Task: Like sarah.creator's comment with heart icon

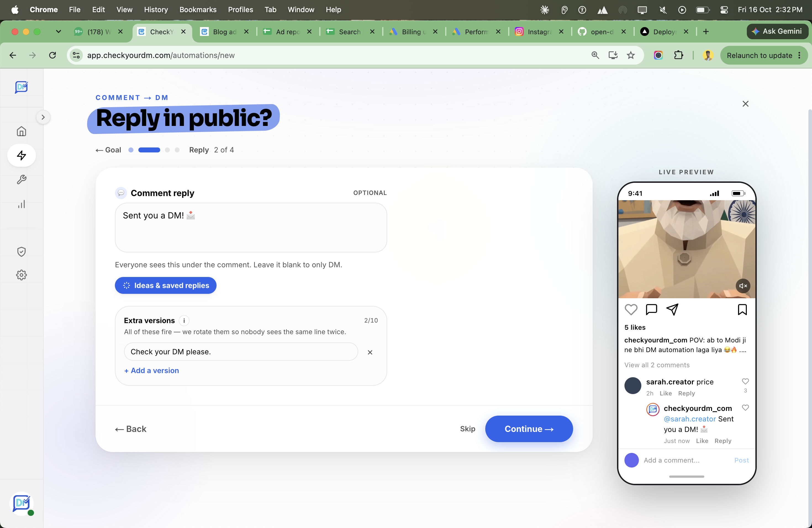Action: tap(745, 381)
